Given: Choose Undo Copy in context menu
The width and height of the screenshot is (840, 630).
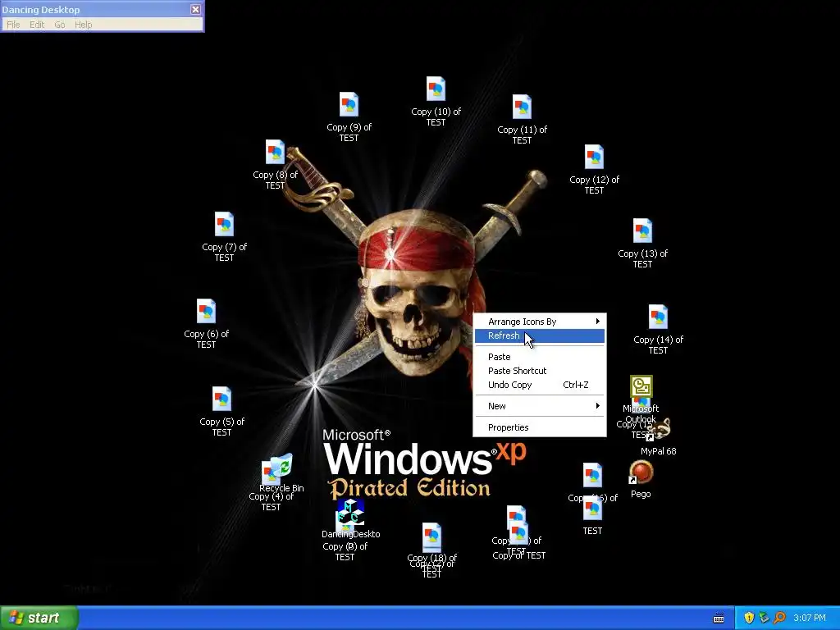Looking at the screenshot, I should 540,385.
